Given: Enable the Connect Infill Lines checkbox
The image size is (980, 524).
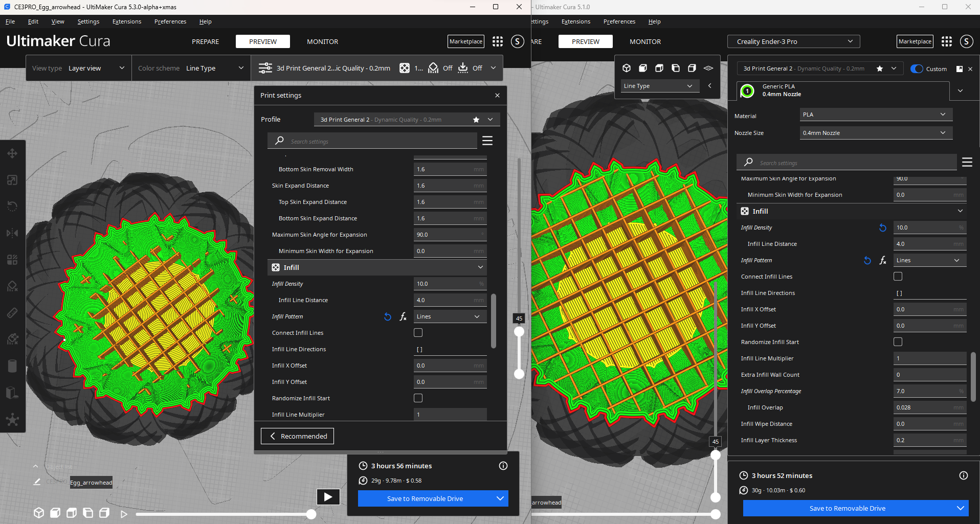Looking at the screenshot, I should pyautogui.click(x=418, y=332).
